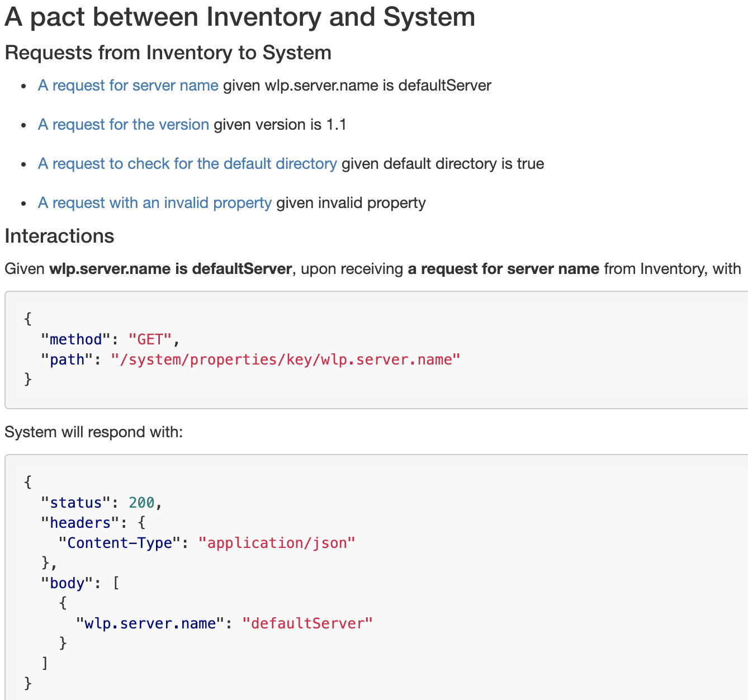
Task: Click the 'A pact between Inventory and System' title
Action: (x=240, y=17)
